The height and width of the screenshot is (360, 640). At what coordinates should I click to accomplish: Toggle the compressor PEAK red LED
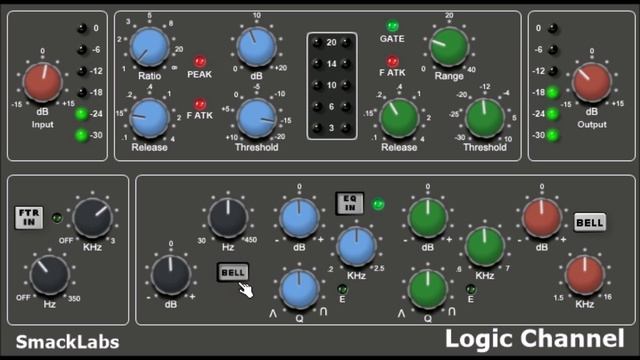click(x=200, y=62)
